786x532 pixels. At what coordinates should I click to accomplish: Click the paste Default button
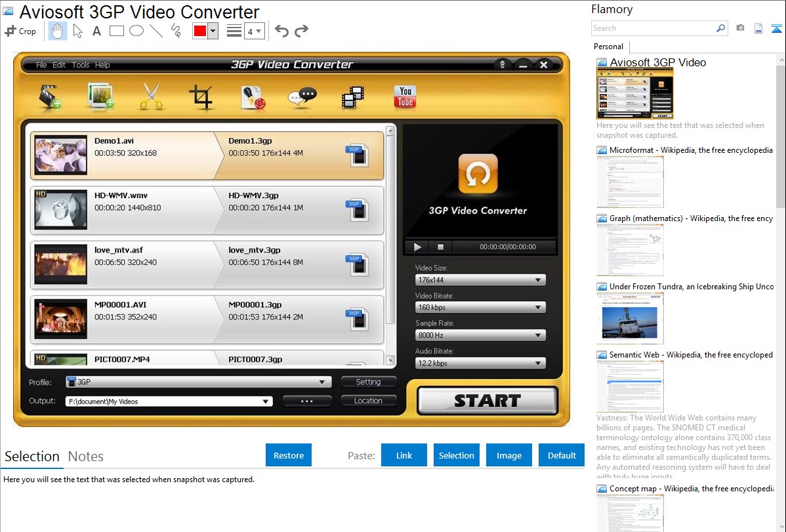pyautogui.click(x=562, y=455)
